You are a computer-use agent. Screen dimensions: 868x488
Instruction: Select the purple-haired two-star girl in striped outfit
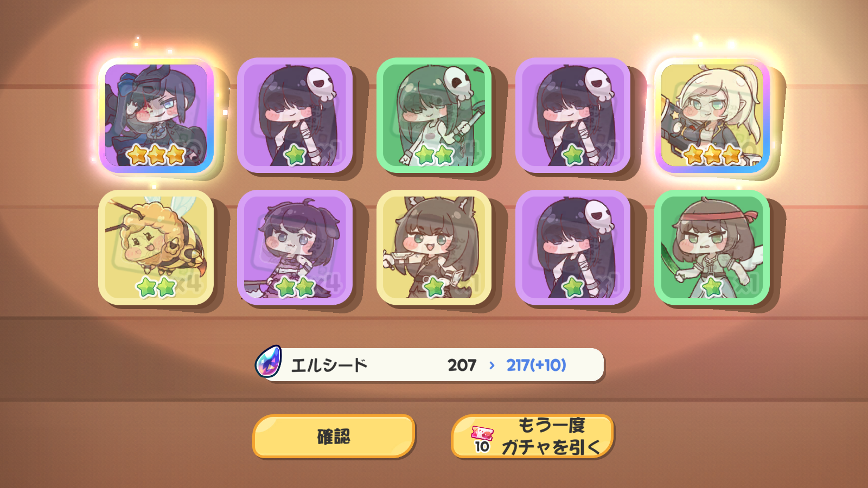click(295, 247)
